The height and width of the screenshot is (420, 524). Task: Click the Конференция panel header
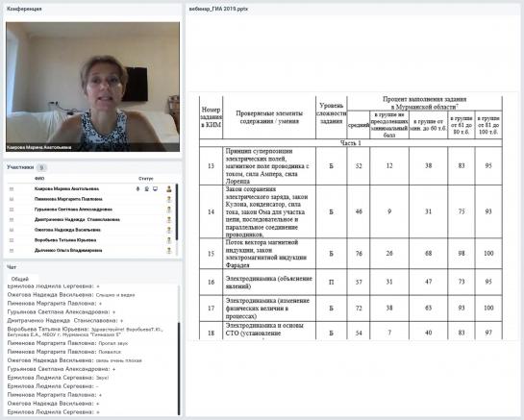24,9
